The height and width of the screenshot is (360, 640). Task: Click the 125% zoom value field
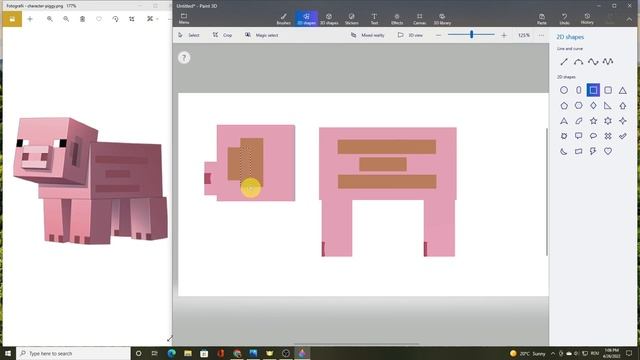tap(524, 36)
